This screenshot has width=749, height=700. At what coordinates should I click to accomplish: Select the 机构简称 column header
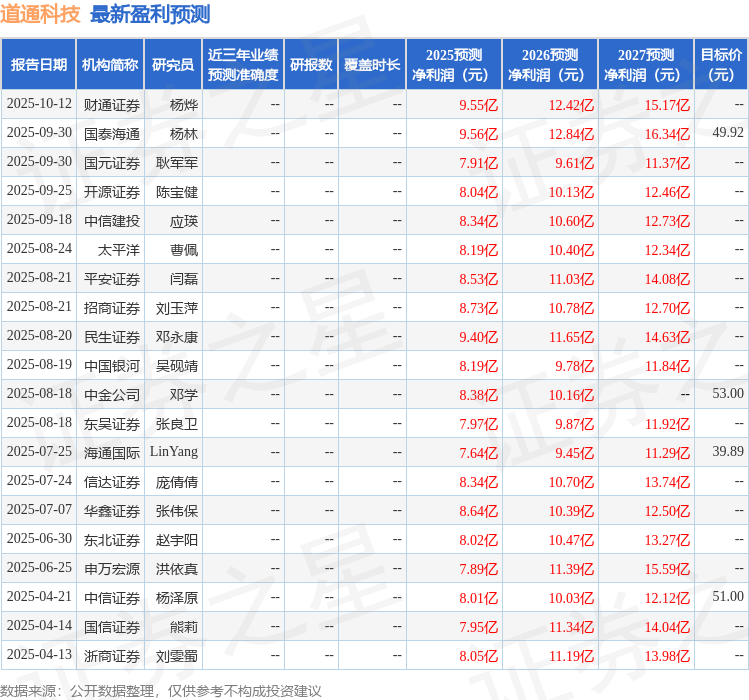point(110,65)
